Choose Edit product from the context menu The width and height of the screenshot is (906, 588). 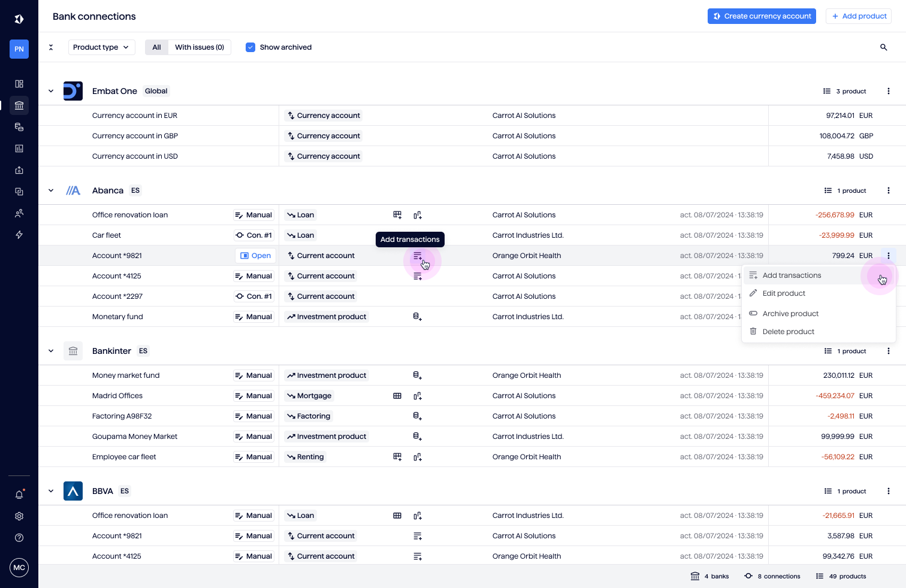(x=784, y=293)
